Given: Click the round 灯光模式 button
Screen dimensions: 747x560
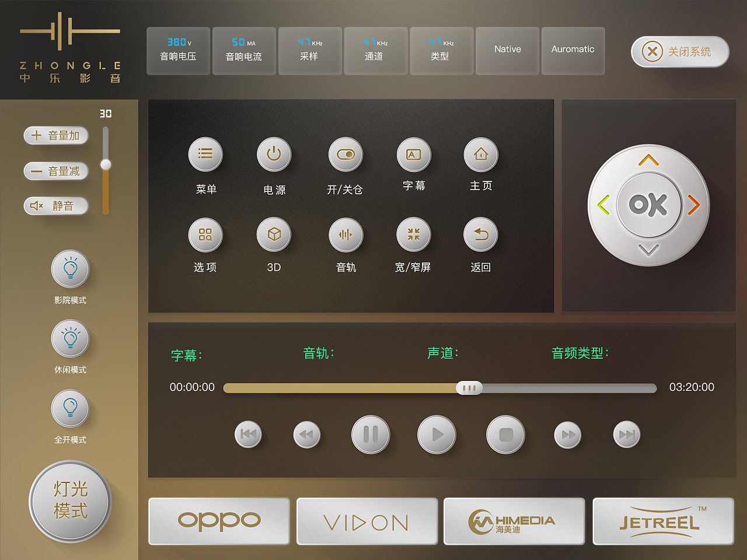Looking at the screenshot, I should [x=70, y=501].
